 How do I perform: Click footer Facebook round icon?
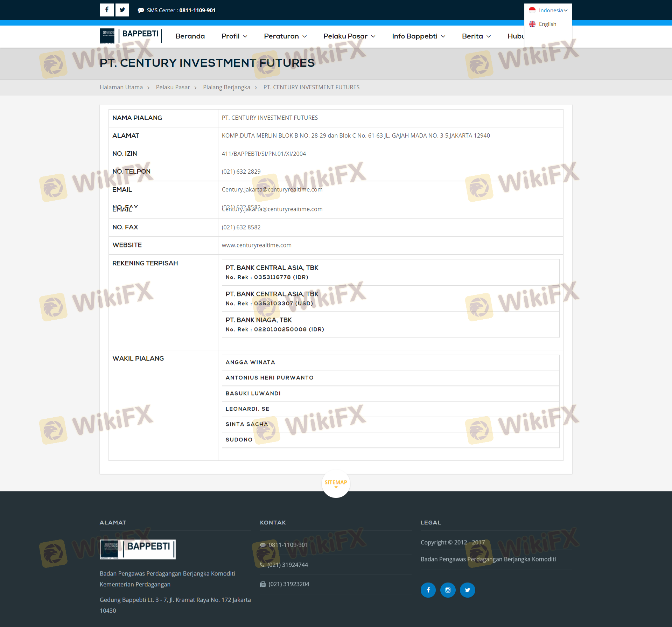click(428, 590)
